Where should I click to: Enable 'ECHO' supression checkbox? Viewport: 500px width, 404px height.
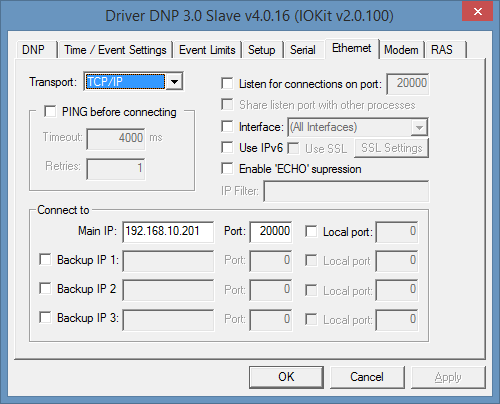click(227, 169)
